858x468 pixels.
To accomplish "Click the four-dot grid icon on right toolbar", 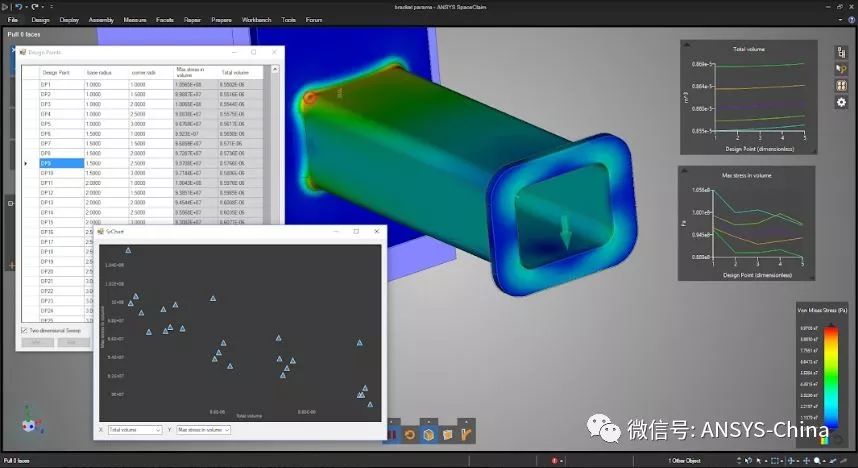I will click(x=842, y=85).
